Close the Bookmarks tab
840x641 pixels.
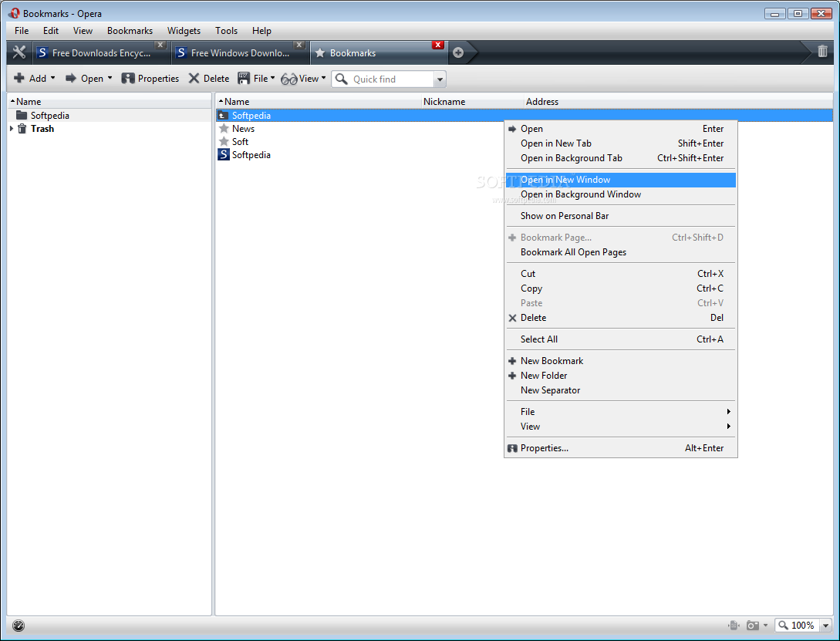[x=437, y=45]
